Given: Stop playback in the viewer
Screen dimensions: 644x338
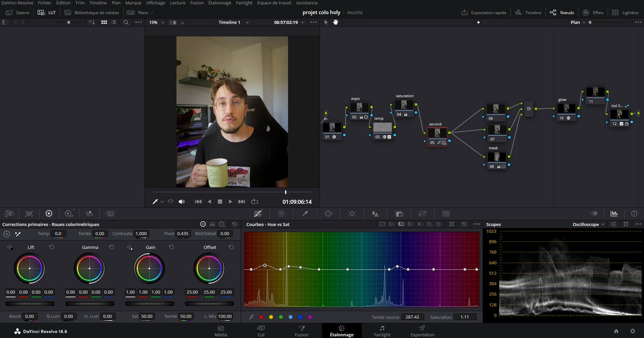Looking at the screenshot, I should tap(219, 202).
